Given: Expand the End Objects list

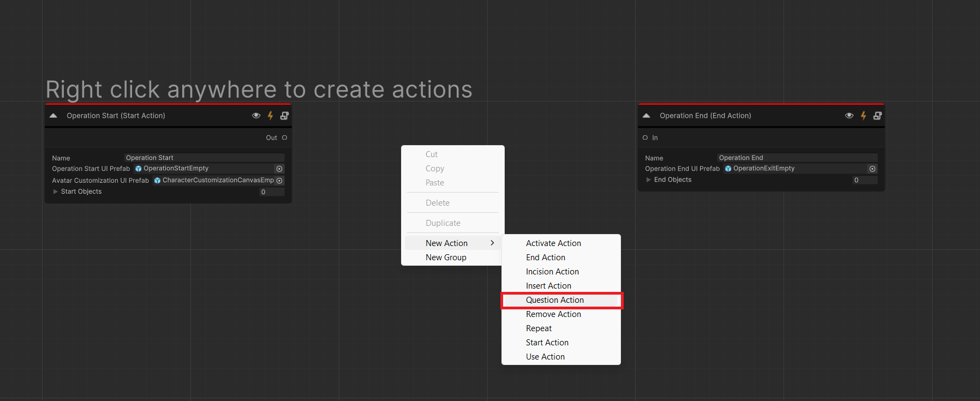Looking at the screenshot, I should tap(649, 180).
